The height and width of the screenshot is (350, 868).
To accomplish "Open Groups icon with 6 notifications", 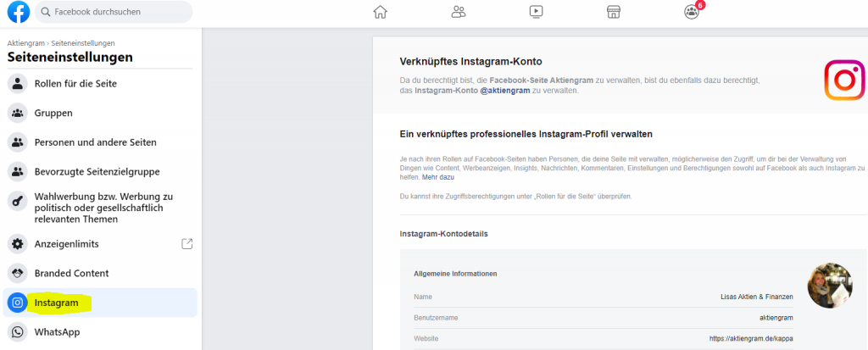I will (692, 12).
